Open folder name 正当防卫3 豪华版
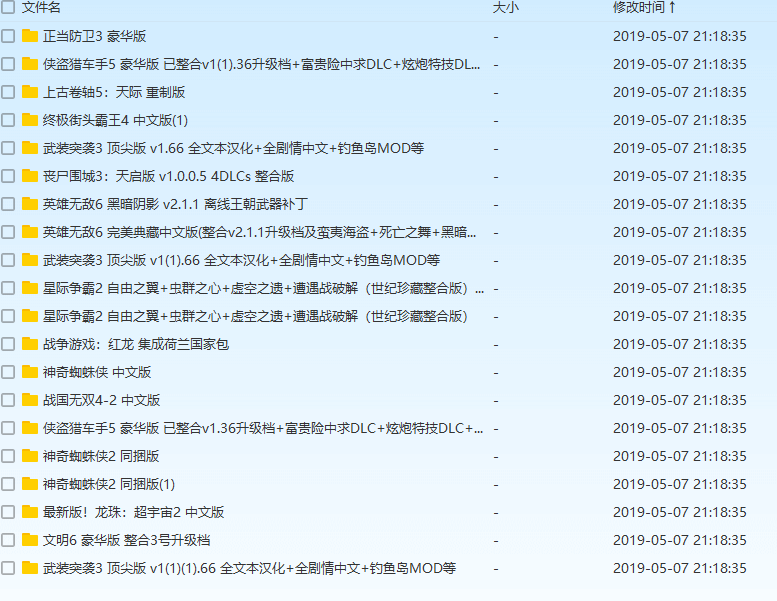 point(94,36)
